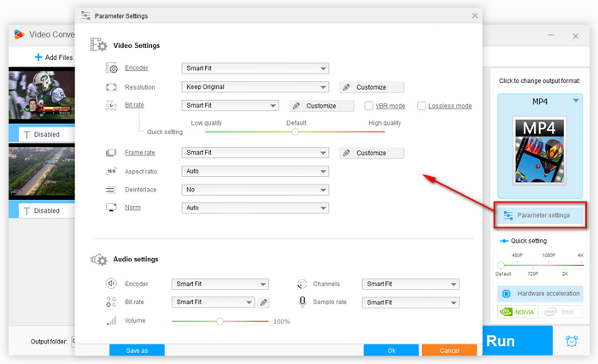This screenshot has height=364, width=598.
Task: Click the audio Encoder speaker icon
Action: coord(111,284)
